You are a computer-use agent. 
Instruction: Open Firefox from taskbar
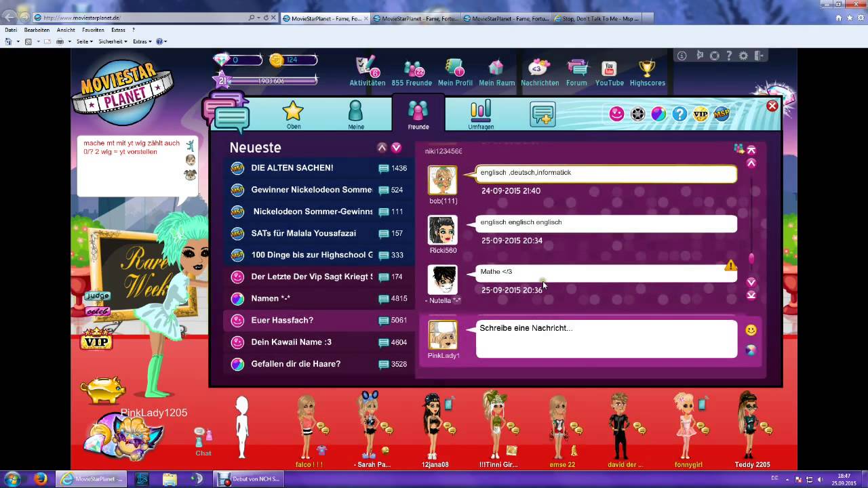[40, 479]
